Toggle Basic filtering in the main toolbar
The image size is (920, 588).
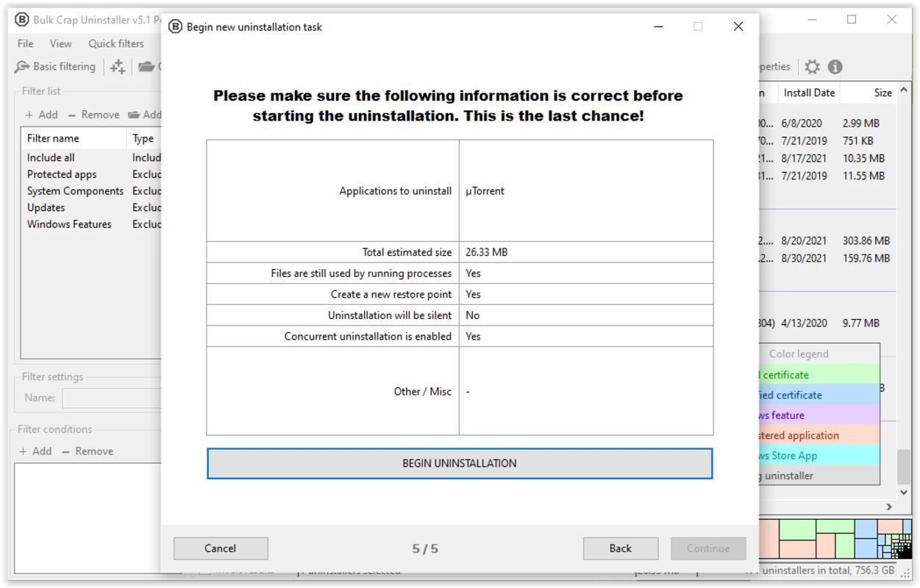click(55, 67)
